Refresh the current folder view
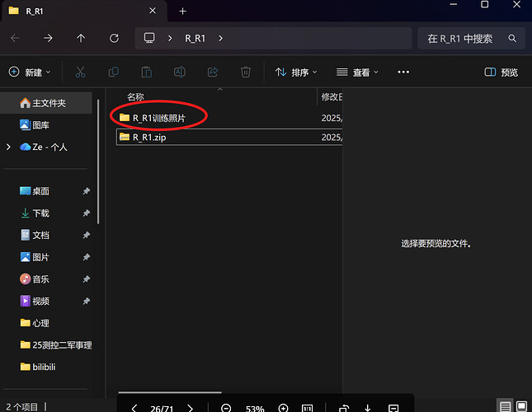532x412 pixels. pos(114,38)
